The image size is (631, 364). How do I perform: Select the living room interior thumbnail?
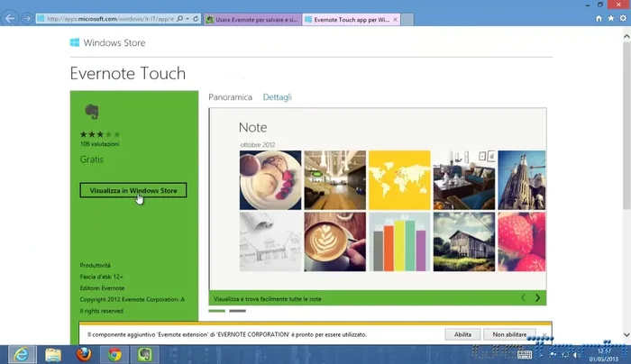[464, 180]
